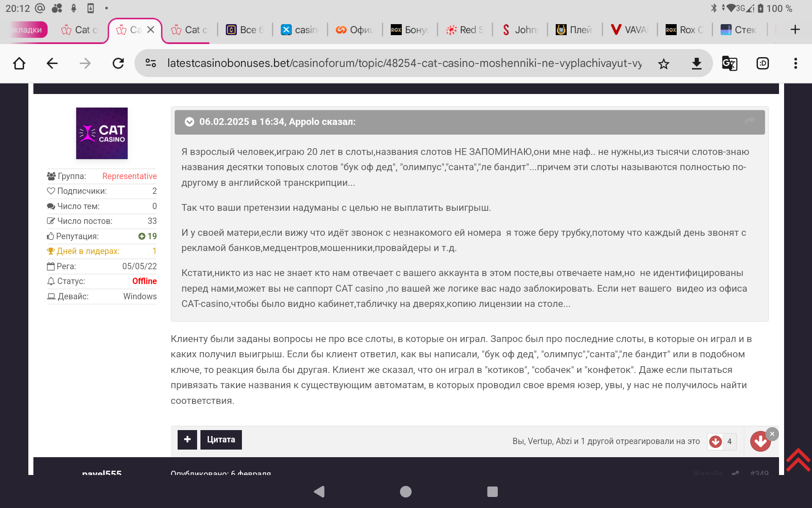
Task: Tap the Chrome home icon
Action: tap(19, 64)
